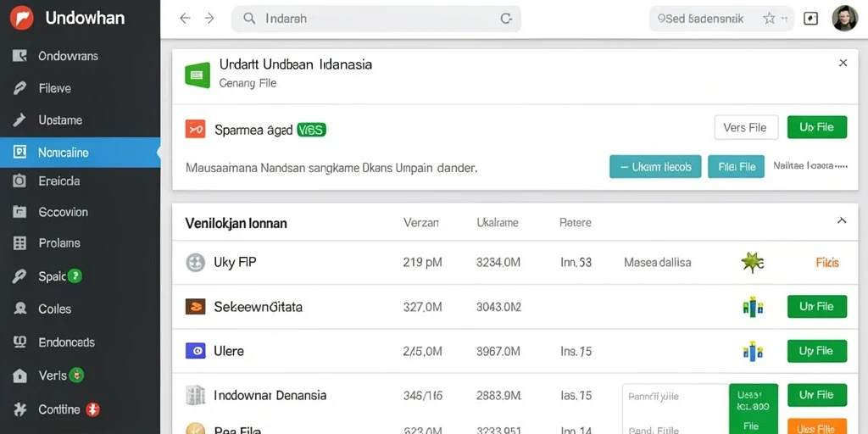Click the star bookmark icon
Viewport: 868px width, 434px height.
pos(769,19)
